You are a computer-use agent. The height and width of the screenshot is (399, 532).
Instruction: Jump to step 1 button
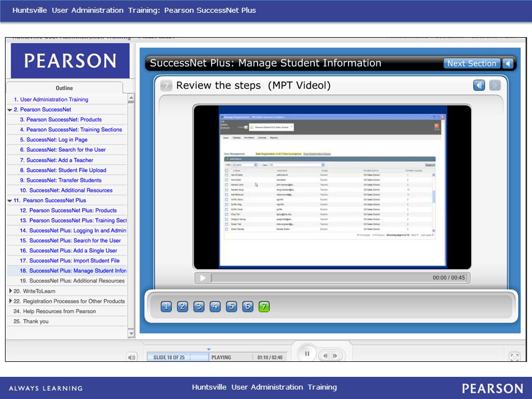click(166, 306)
